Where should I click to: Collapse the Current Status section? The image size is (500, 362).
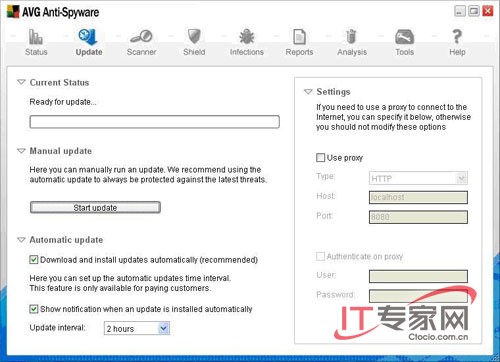[x=21, y=82]
